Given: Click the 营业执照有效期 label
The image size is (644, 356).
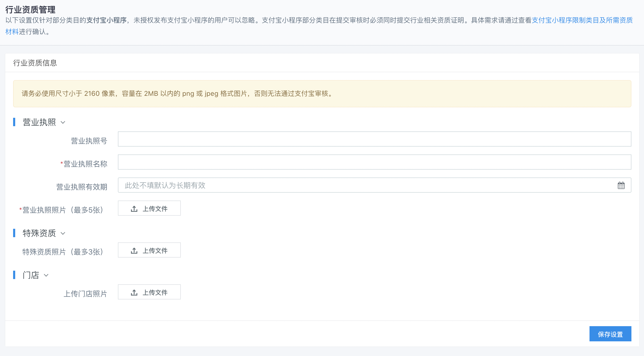Looking at the screenshot, I should point(82,187).
